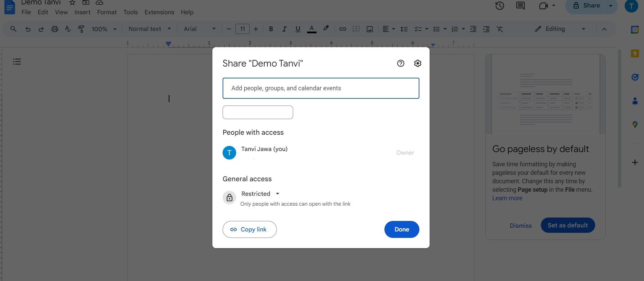Open the File menu
The height and width of the screenshot is (281, 644).
click(x=26, y=12)
